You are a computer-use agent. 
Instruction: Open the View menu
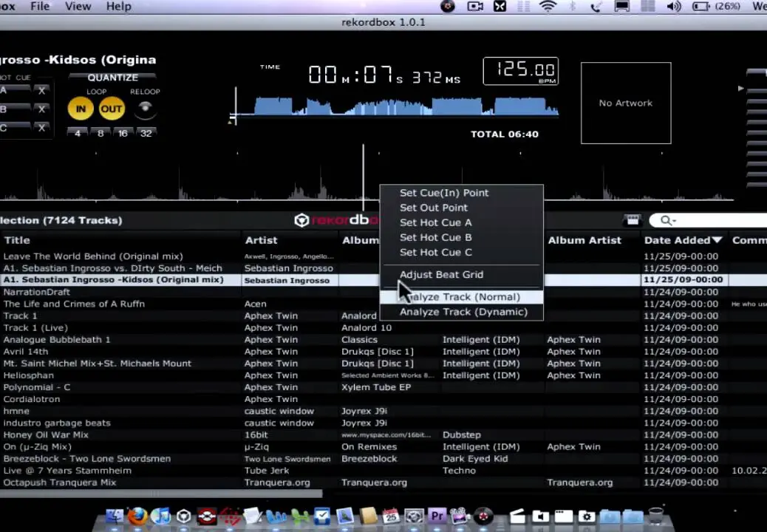coord(78,7)
